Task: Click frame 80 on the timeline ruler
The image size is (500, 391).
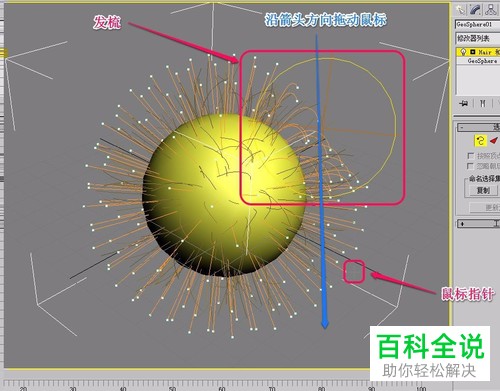Action: [x=321, y=388]
